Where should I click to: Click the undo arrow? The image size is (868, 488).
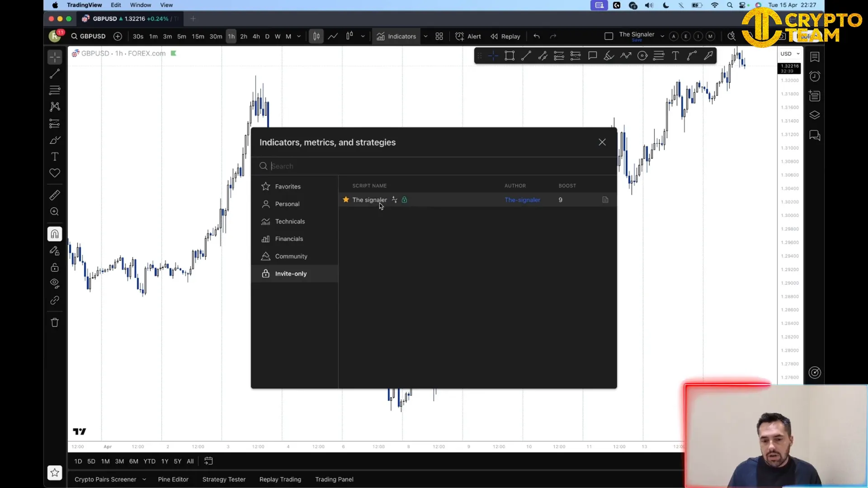pos(537,36)
